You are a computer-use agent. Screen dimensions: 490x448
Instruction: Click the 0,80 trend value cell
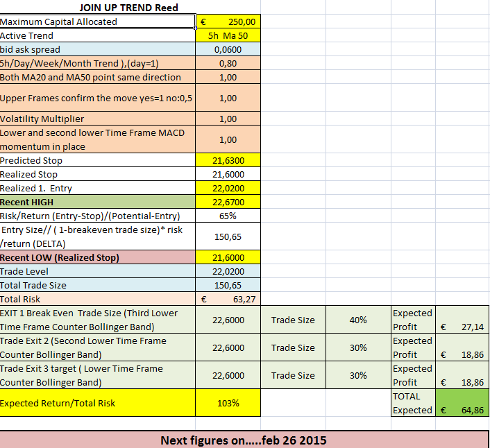coord(228,63)
